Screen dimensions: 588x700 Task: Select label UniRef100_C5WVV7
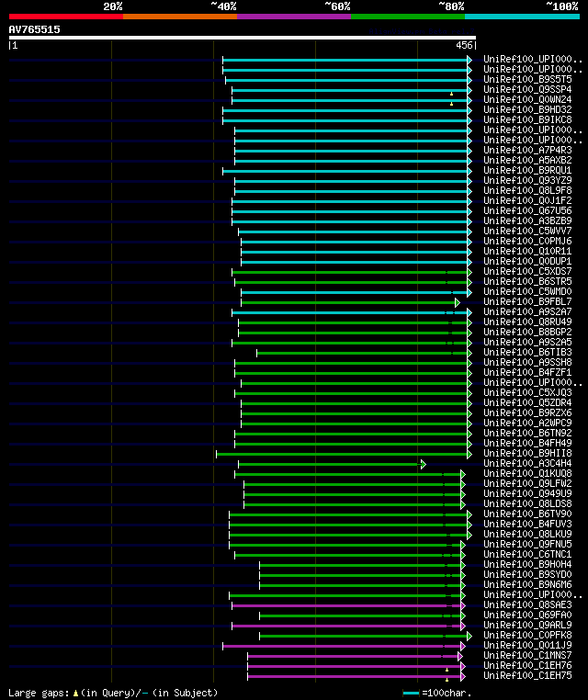(x=527, y=231)
